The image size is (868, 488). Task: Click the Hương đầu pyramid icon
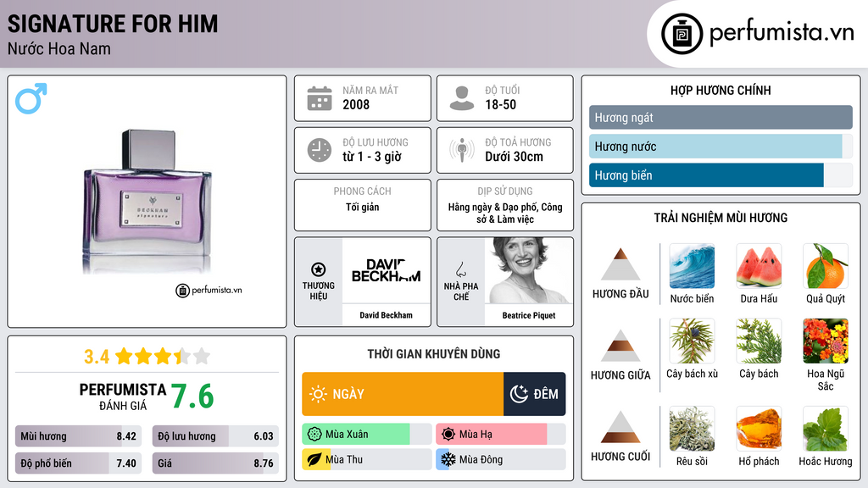pos(620,264)
